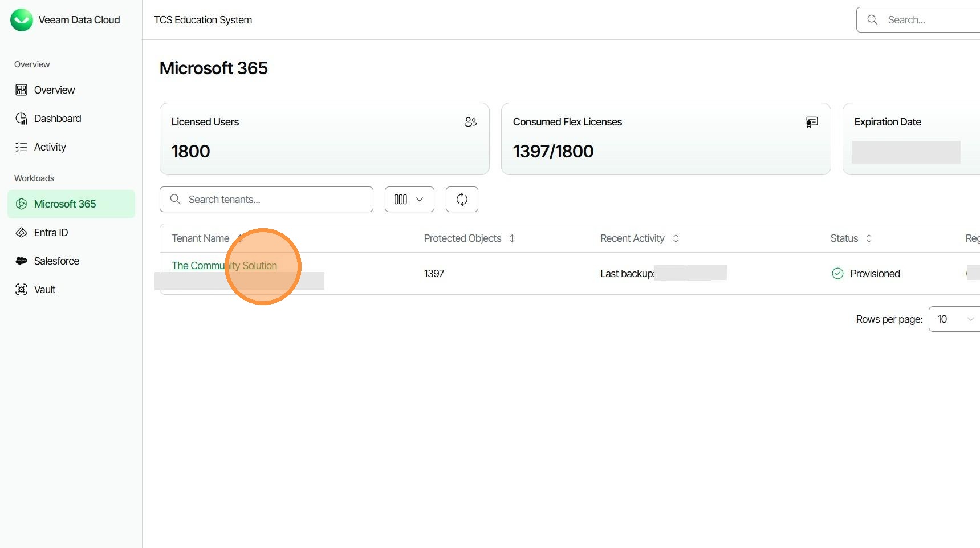Select the 1397 protected objects cell
Viewport: 980px width, 548px height.
click(434, 274)
